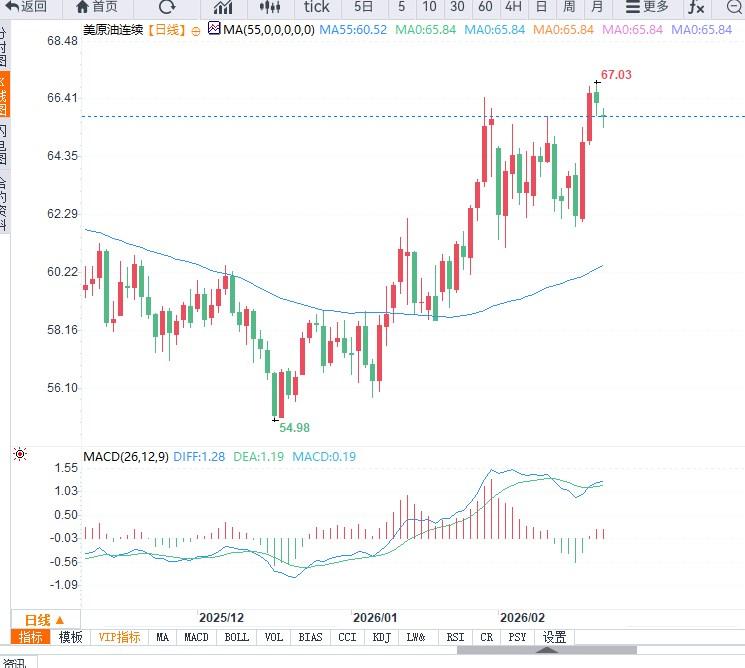This screenshot has height=668, width=745.
Task: Select the KDJ indicator tab
Action: click(381, 637)
